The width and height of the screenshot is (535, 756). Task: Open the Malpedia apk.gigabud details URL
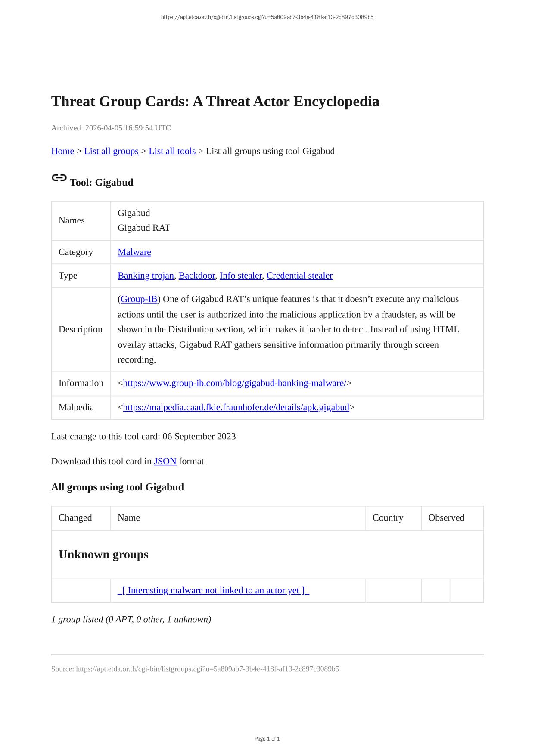[236, 407]
